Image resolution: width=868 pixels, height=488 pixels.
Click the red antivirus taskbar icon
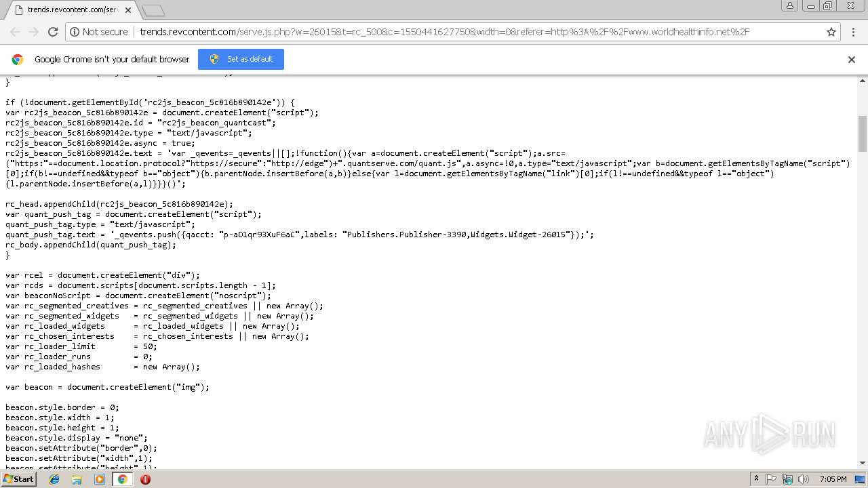tap(145, 479)
